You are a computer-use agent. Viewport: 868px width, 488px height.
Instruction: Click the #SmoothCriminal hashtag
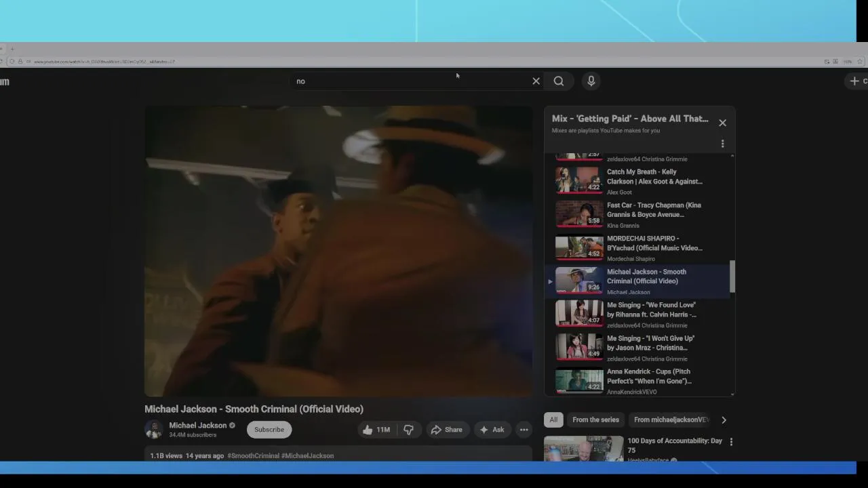253,456
